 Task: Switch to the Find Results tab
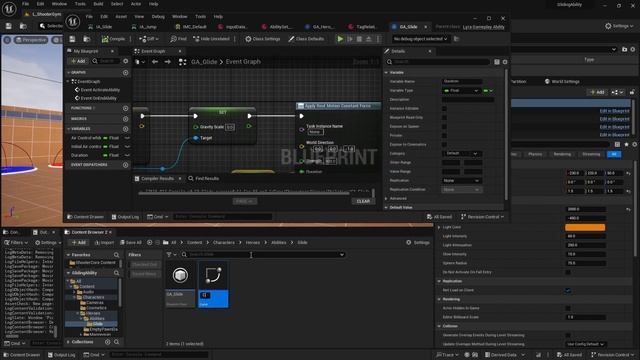[x=204, y=179]
